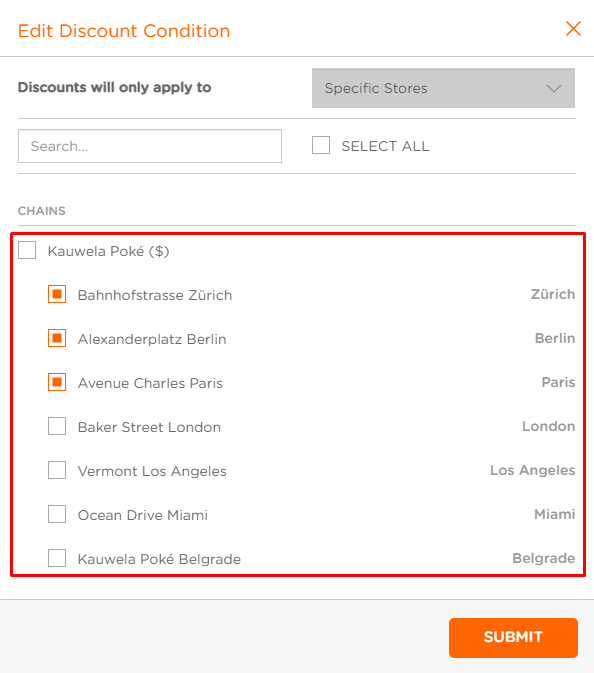Click the Los Angeles city label
This screenshot has height=673, width=594.
tap(533, 470)
